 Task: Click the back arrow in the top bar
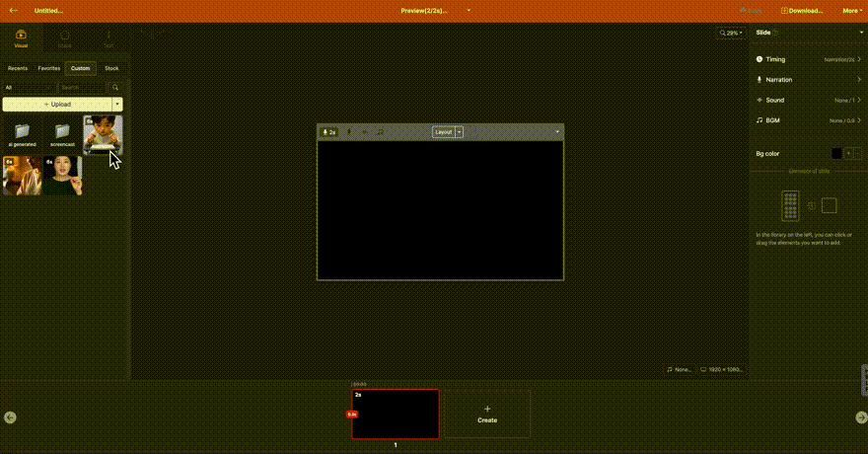click(x=14, y=11)
